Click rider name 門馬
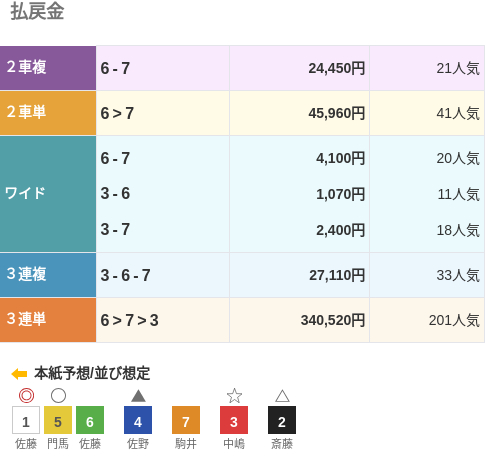485x468 pixels. (58, 444)
